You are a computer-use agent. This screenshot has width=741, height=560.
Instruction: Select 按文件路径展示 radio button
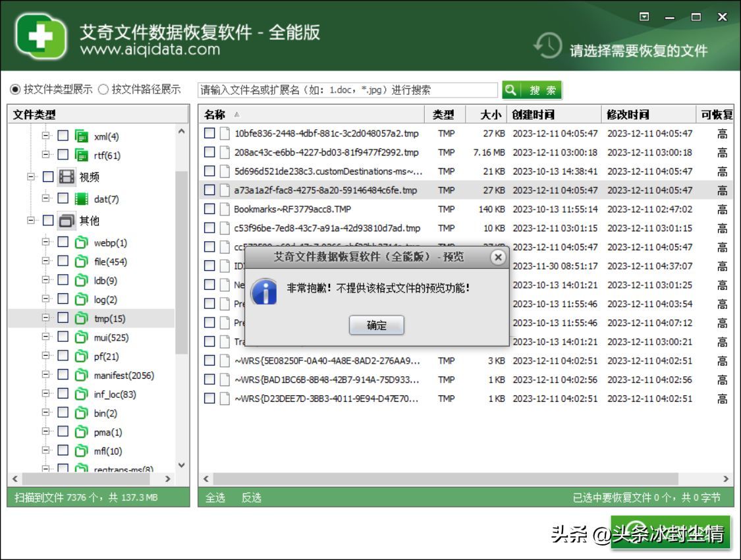click(x=103, y=90)
